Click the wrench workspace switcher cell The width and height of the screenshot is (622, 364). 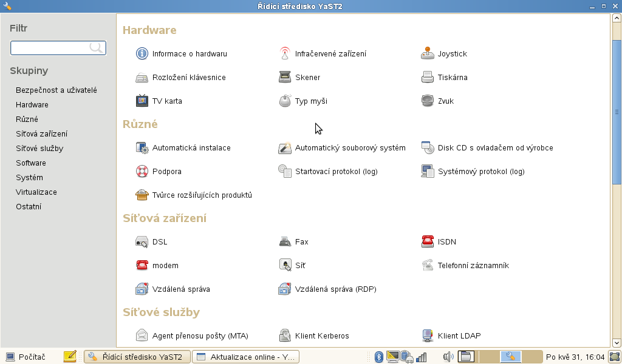point(510,357)
